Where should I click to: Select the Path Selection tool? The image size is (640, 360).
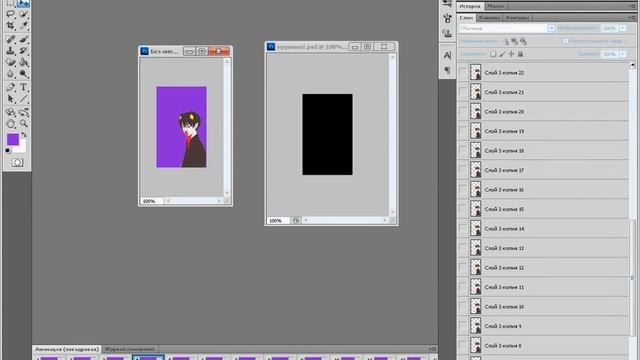11,99
